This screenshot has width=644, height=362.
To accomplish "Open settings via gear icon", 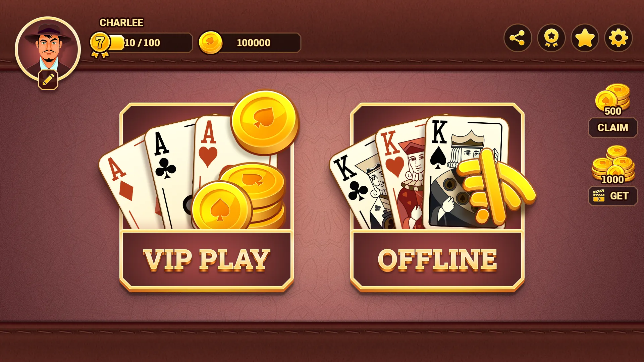I will [x=618, y=38].
